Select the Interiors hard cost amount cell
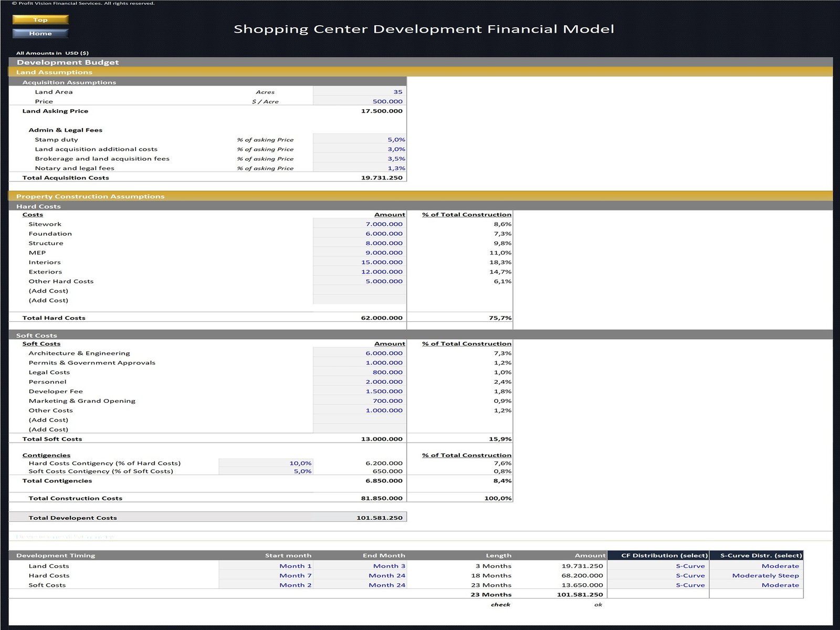This screenshot has height=630, width=840. click(359, 262)
